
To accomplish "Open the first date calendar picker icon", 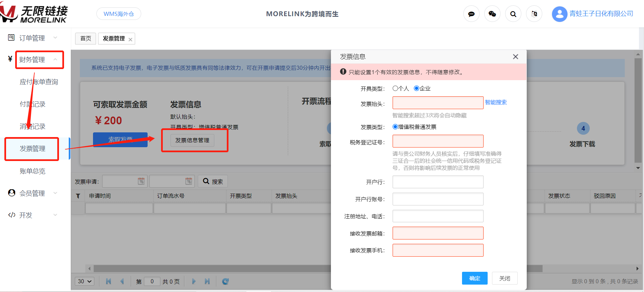I will (141, 181).
